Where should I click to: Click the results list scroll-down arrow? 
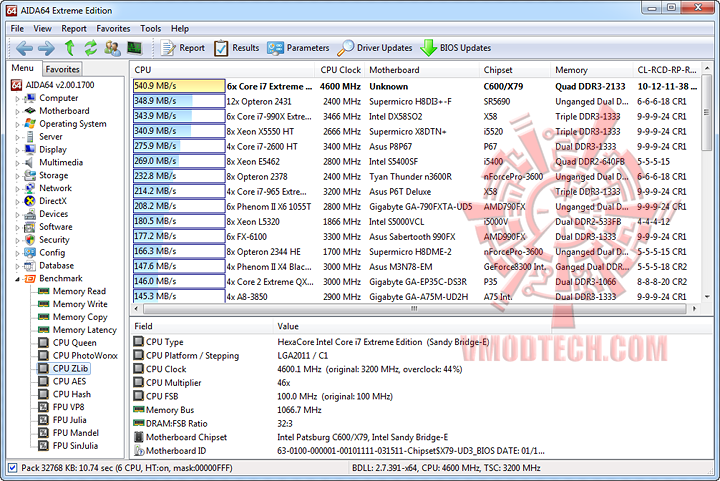707,296
